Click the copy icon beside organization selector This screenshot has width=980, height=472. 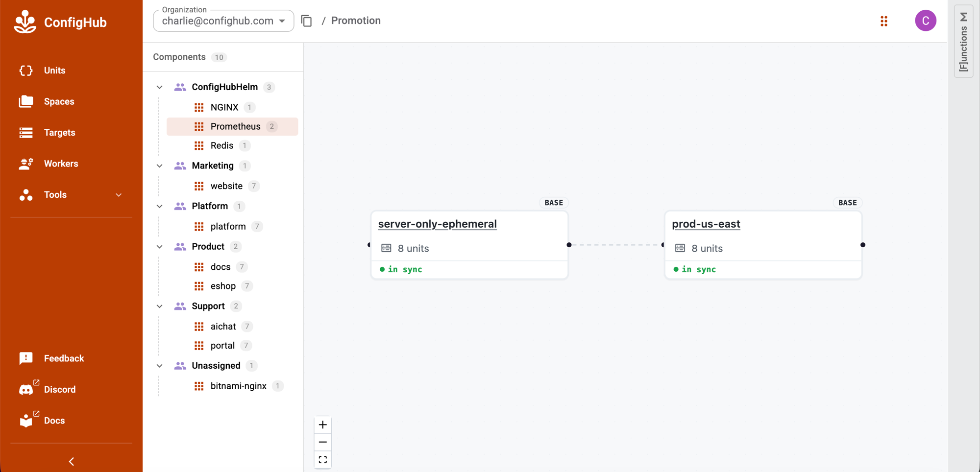tap(307, 21)
